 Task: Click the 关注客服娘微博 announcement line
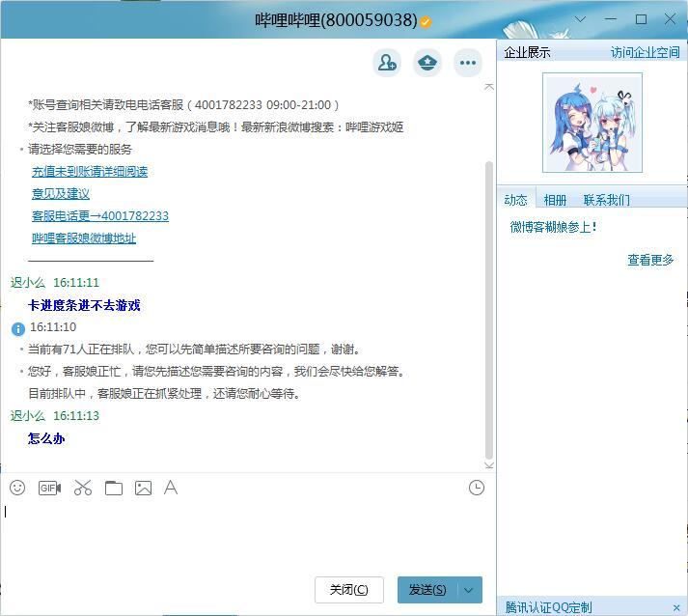[x=215, y=127]
